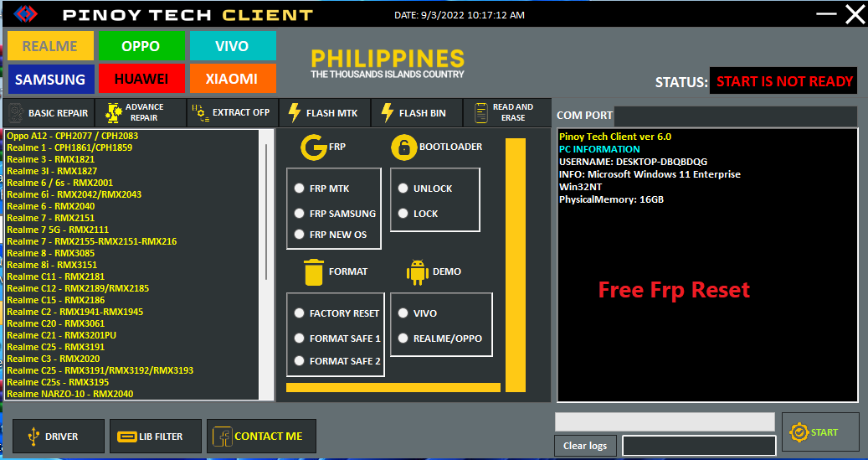Click the Bootloader padlock icon
This screenshot has height=460, width=868.
pos(403,147)
